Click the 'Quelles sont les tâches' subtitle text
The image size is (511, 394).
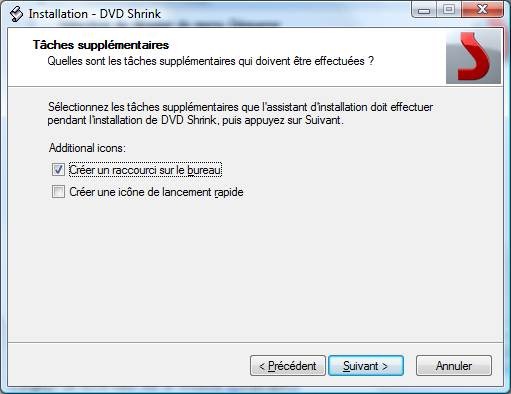pyautogui.click(x=211, y=61)
